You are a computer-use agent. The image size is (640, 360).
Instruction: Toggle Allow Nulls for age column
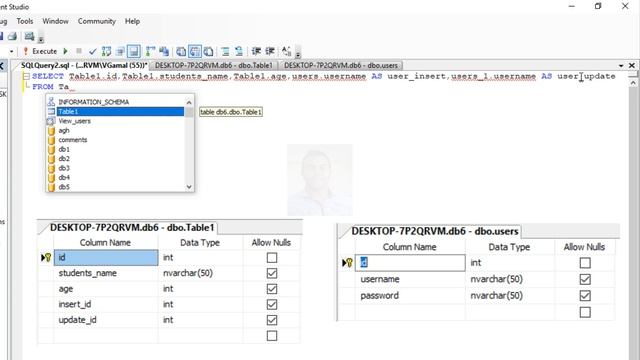272,289
